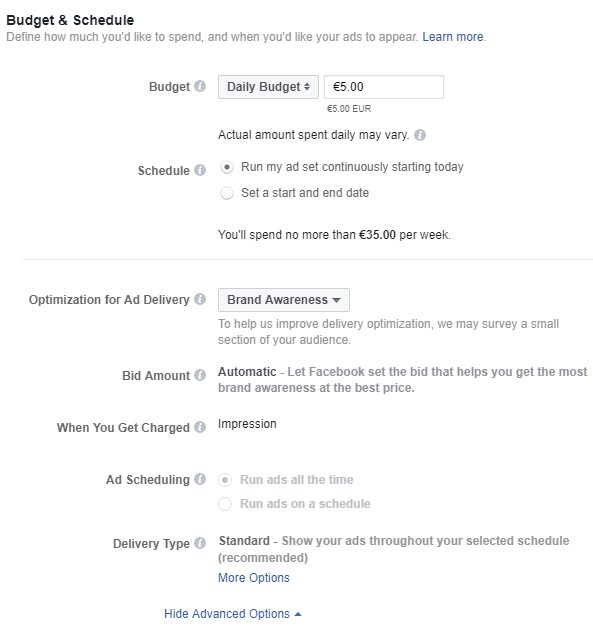Click the info icon beside Schedule label

click(200, 170)
